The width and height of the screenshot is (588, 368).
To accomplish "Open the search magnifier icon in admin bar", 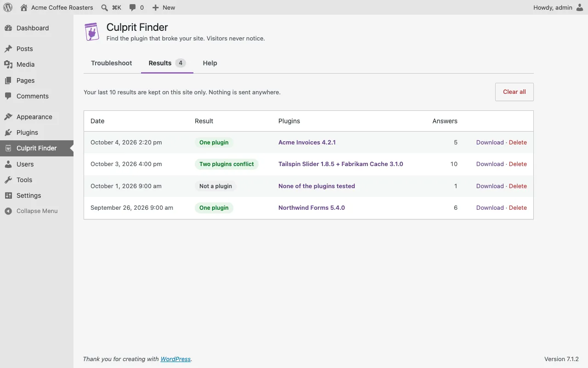I will pos(105,7).
